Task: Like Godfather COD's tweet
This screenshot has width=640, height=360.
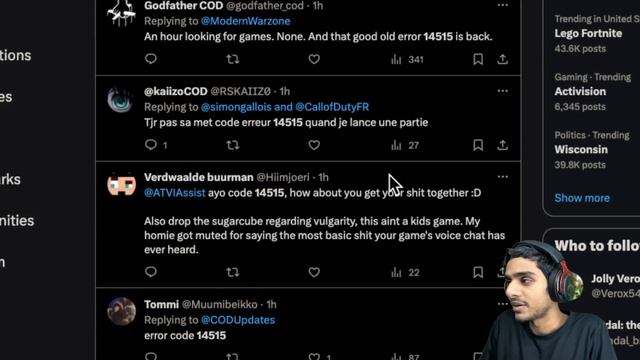Action: (314, 59)
